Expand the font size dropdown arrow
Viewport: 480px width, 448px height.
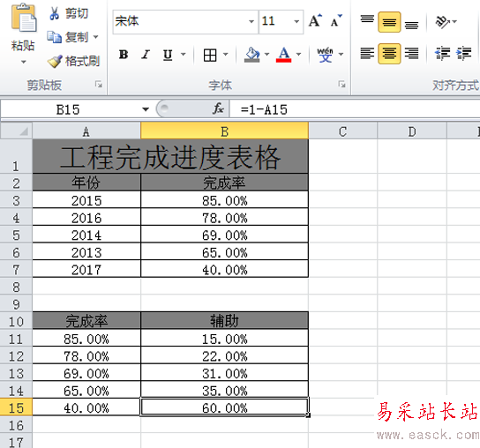tap(296, 21)
